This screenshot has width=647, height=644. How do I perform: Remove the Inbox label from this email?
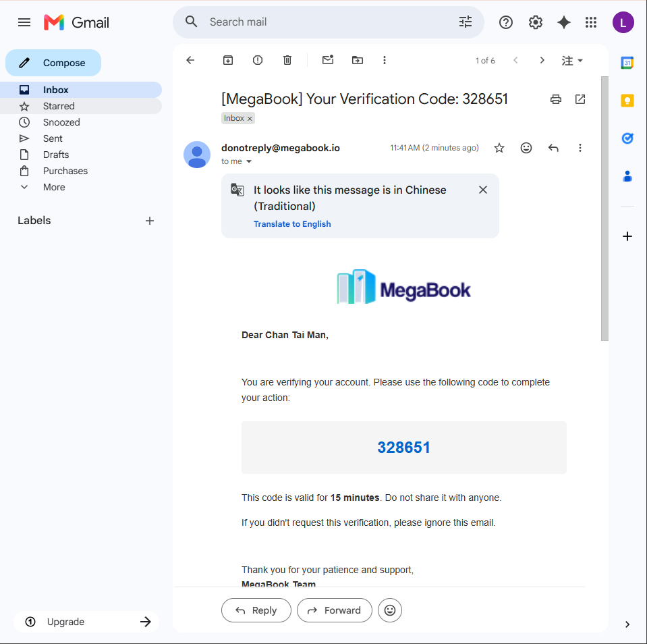[x=250, y=119]
